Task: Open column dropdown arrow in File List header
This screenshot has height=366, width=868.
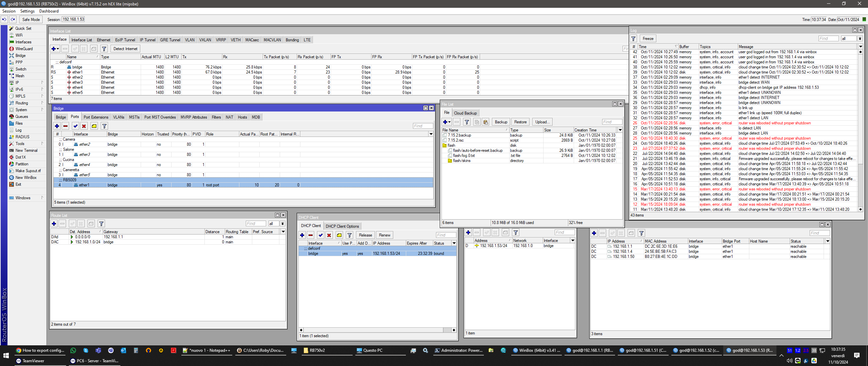Action: tap(620, 130)
